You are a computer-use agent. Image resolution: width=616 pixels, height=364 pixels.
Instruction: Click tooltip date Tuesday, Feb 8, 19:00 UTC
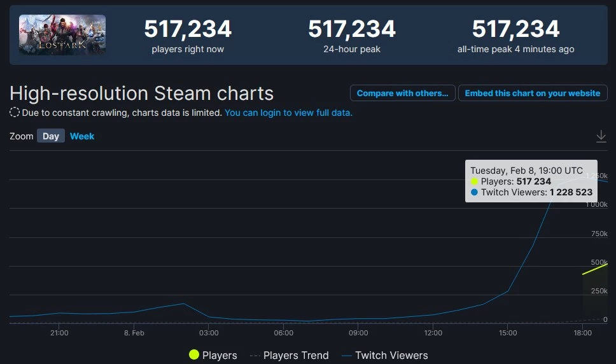(x=526, y=171)
